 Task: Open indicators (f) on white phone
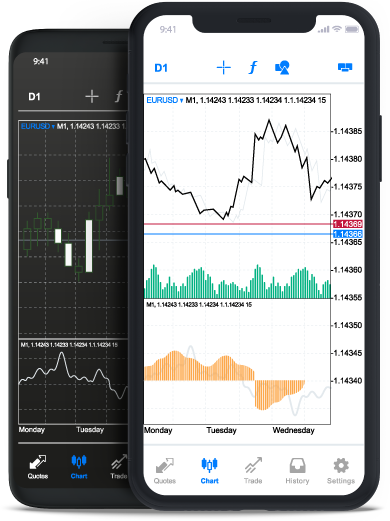point(253,68)
